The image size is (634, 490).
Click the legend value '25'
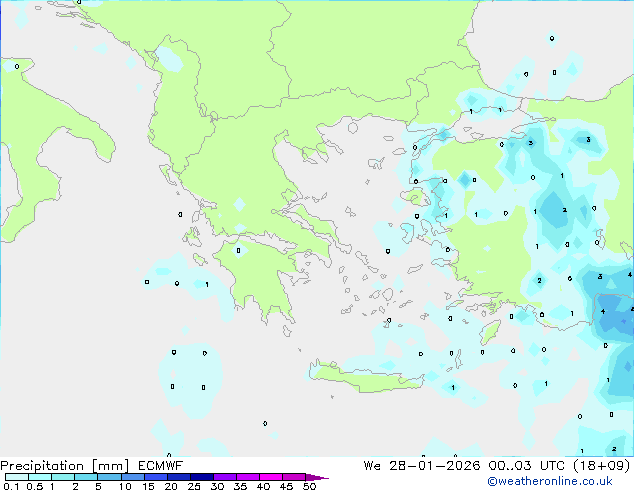pyautogui.click(x=194, y=486)
